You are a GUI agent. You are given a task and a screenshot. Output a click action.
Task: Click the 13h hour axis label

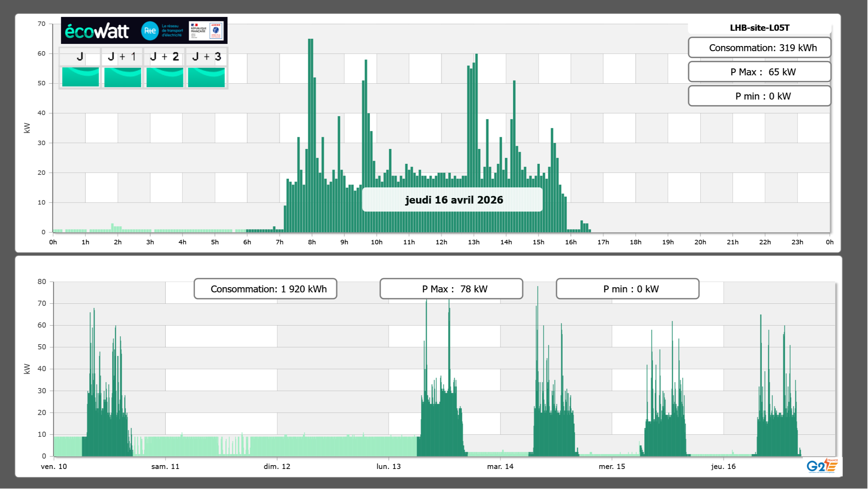[x=474, y=242]
